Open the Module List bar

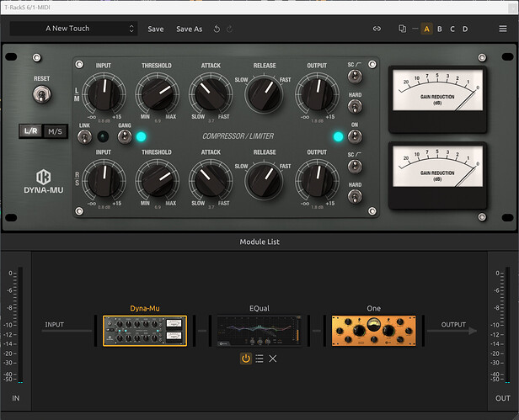tap(259, 242)
